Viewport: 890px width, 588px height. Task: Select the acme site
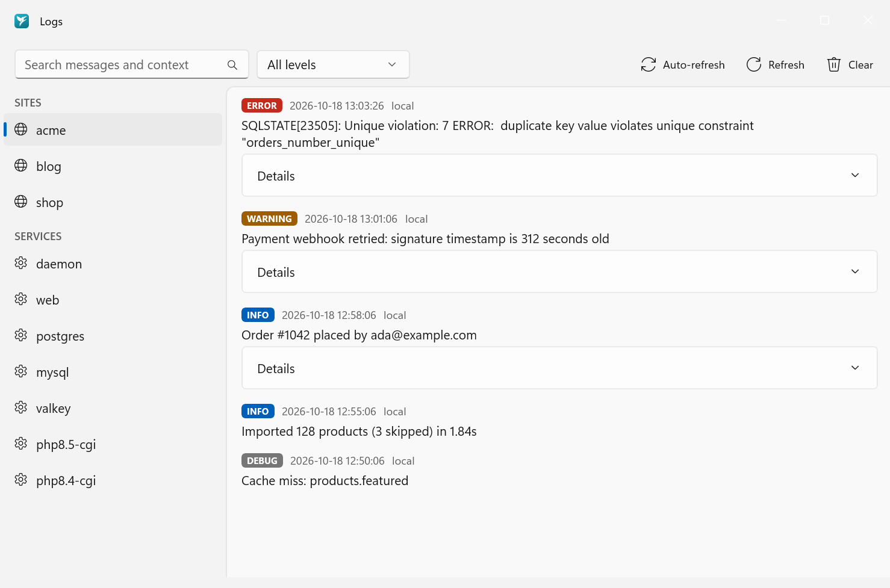pos(113,129)
